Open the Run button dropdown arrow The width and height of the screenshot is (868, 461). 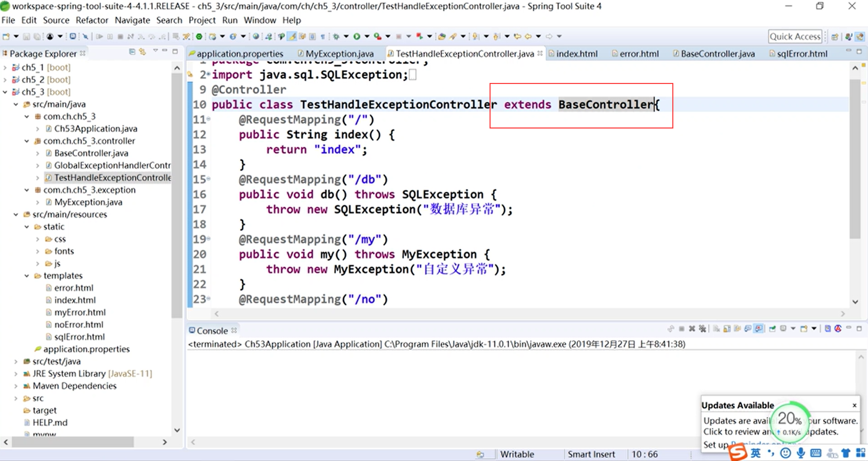pyautogui.click(x=367, y=36)
